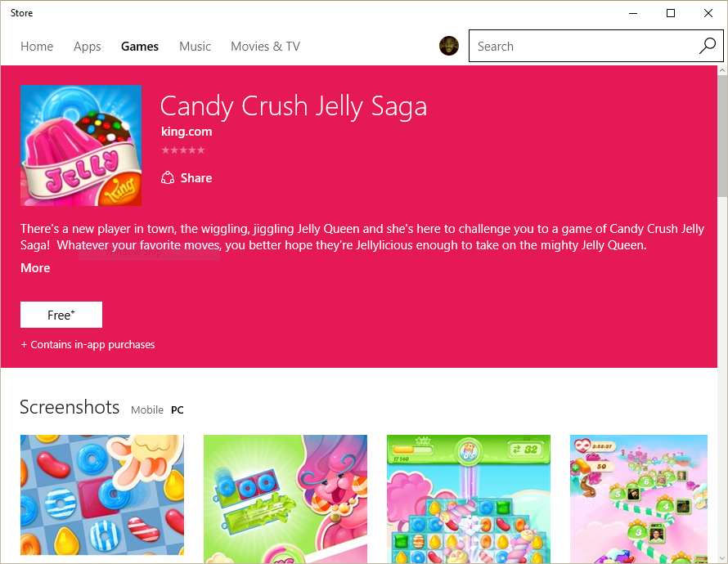Click the Share icon
Viewport: 728px width, 564px height.
tap(168, 178)
